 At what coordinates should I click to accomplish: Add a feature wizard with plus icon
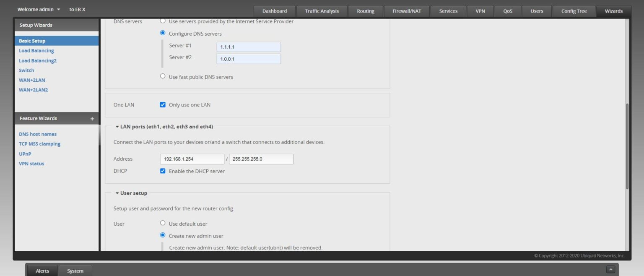click(92, 119)
